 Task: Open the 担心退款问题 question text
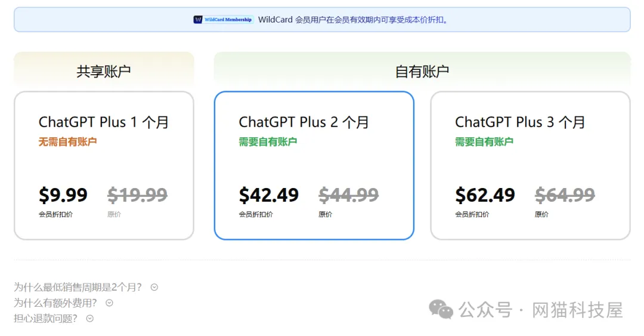click(45, 318)
